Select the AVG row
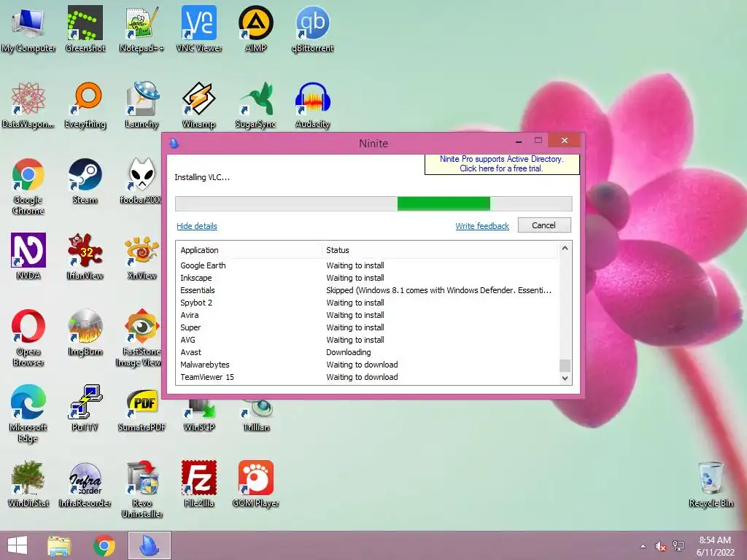The image size is (747, 560). pyautogui.click(x=368, y=340)
